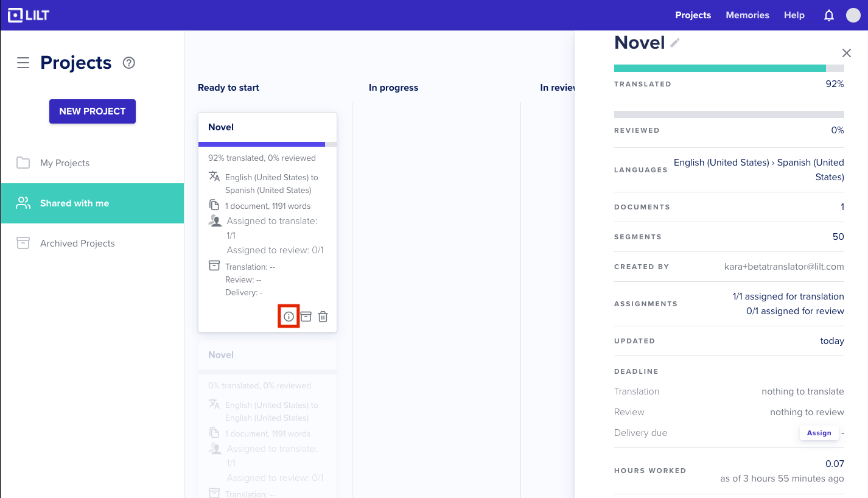
Task: Toggle the hamburger sidebar menu
Action: (x=23, y=63)
